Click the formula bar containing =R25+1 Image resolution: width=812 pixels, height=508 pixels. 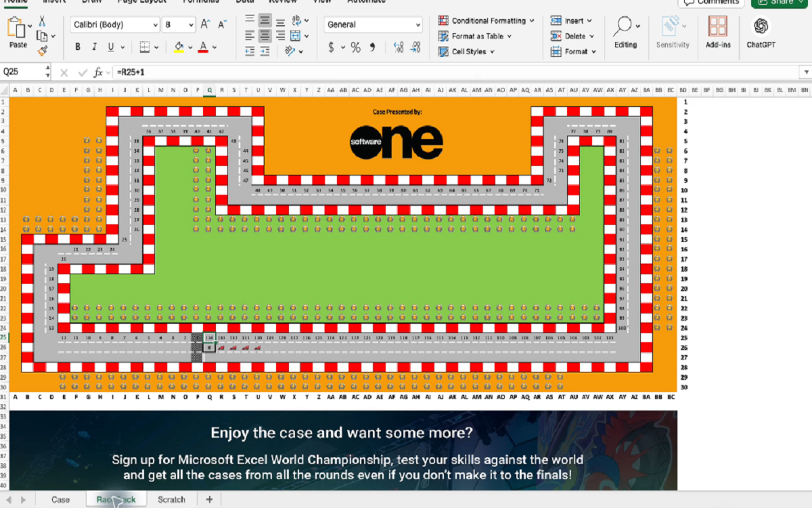coord(457,72)
